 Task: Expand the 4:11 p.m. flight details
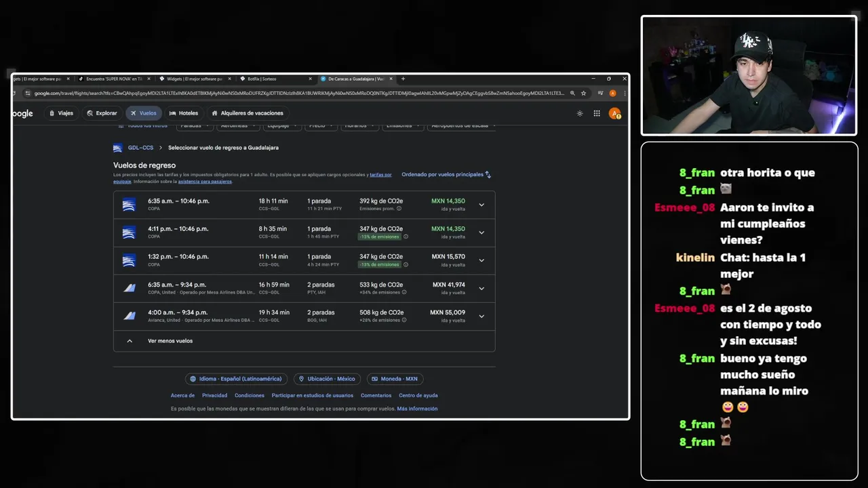[x=481, y=232]
